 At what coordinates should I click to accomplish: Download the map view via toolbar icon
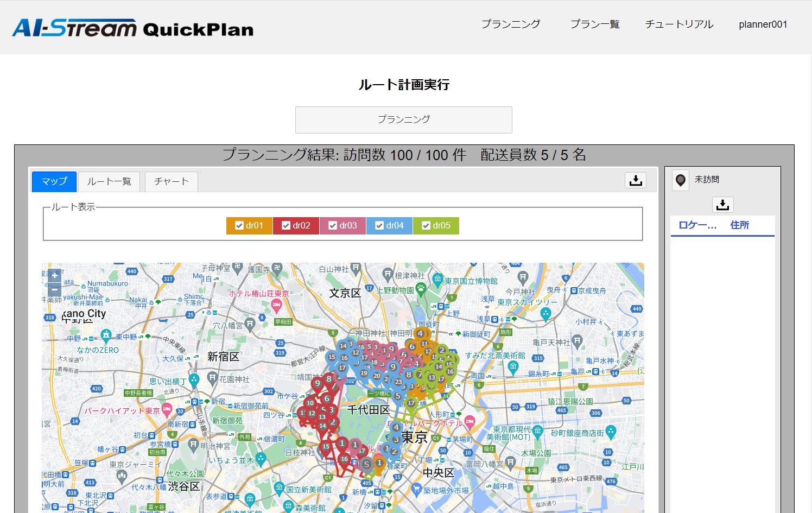point(635,180)
